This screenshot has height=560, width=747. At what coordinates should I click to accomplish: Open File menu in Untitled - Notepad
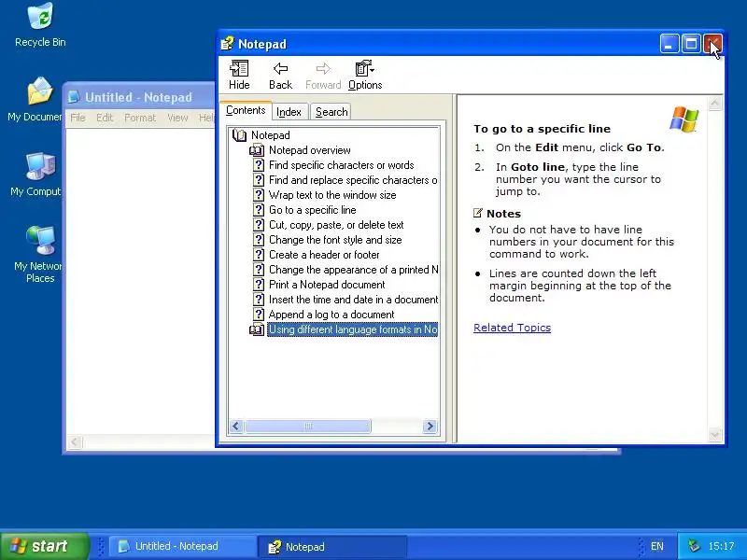pyautogui.click(x=78, y=118)
